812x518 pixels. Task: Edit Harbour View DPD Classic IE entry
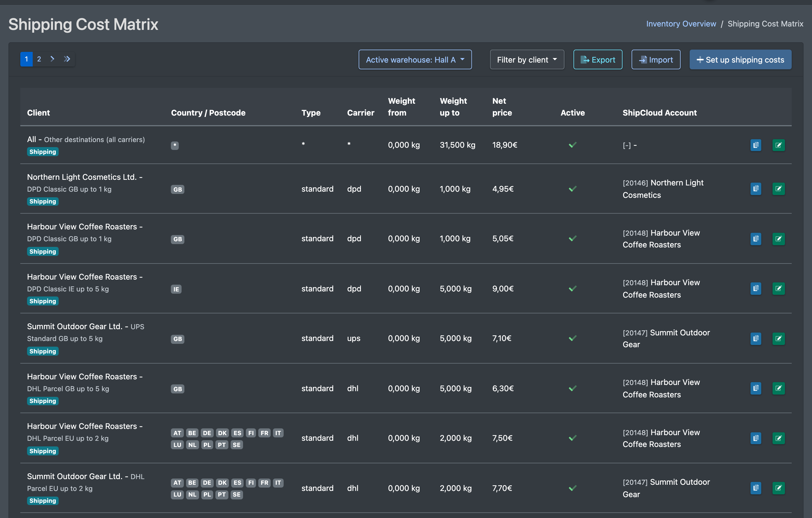point(778,289)
